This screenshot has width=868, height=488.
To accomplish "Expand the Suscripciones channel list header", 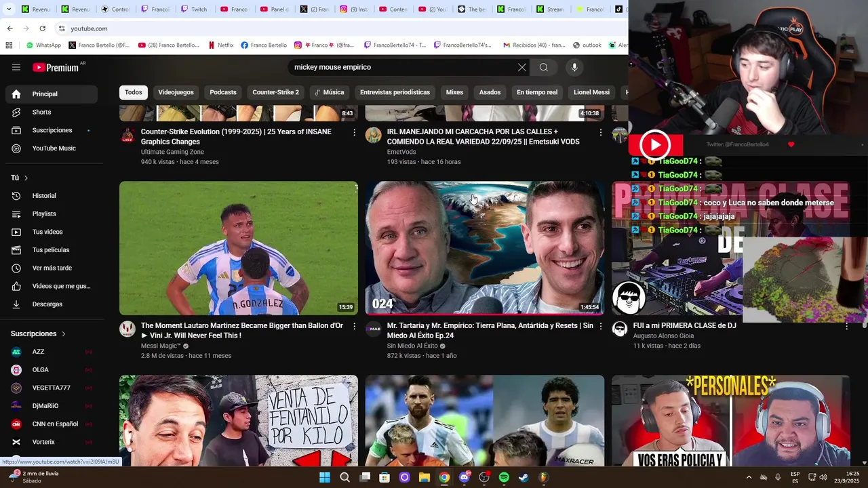I will (38, 333).
